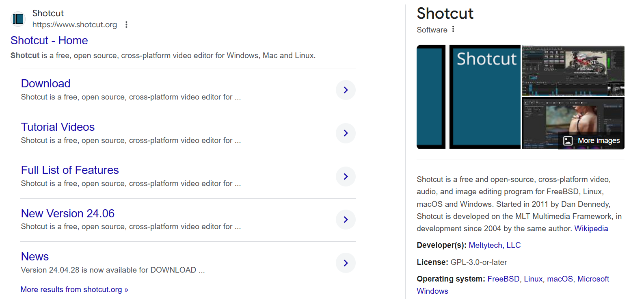This screenshot has width=644, height=299.
Task: Click the Shotcut favicon beside the site name
Action: pos(18,19)
